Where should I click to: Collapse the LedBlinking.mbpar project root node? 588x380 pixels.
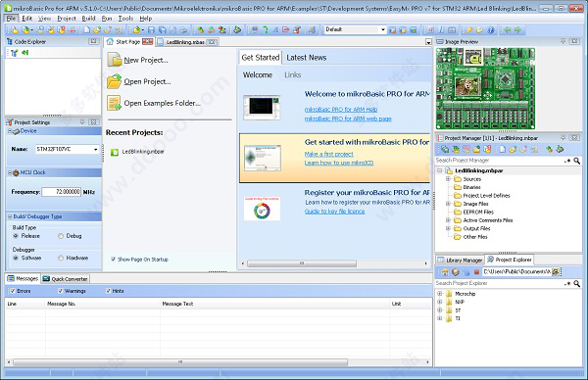click(439, 170)
